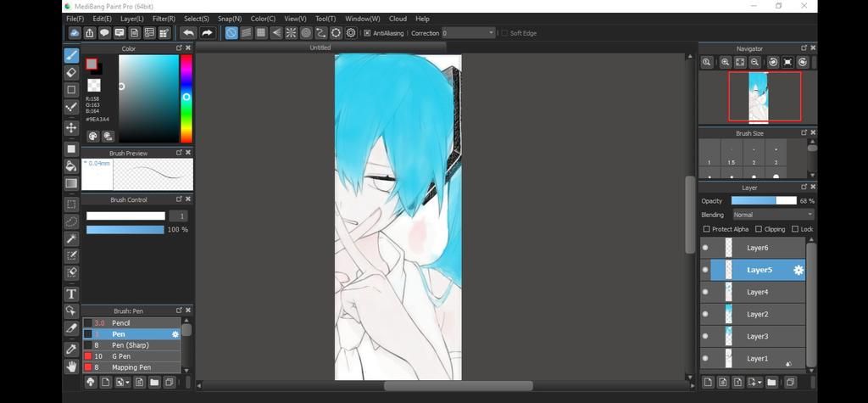This screenshot has height=403, width=868.
Task: Toggle the AntiAliasing checkbox
Action: 367,33
